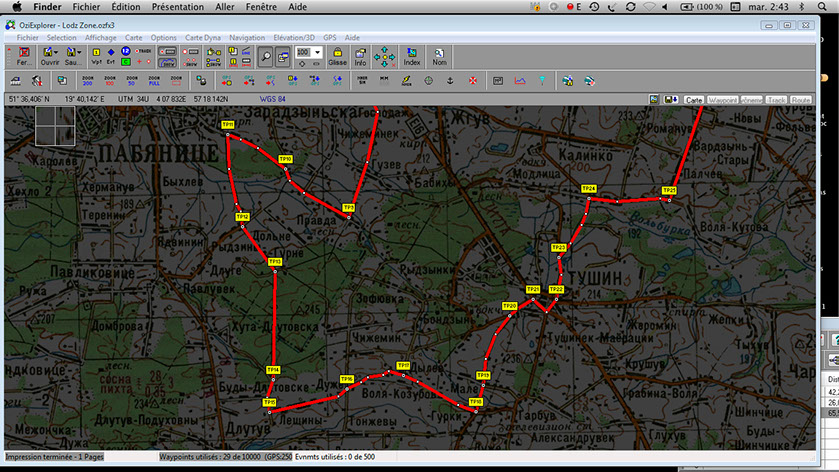The height and width of the screenshot is (472, 839).
Task: Click waypoint TP11 on the map
Action: point(227,125)
